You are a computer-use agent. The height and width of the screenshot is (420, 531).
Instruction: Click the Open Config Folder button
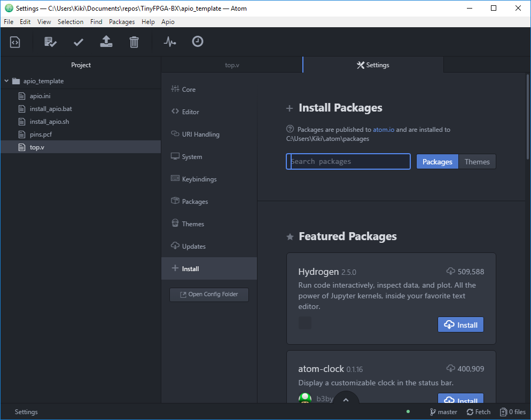pos(209,295)
